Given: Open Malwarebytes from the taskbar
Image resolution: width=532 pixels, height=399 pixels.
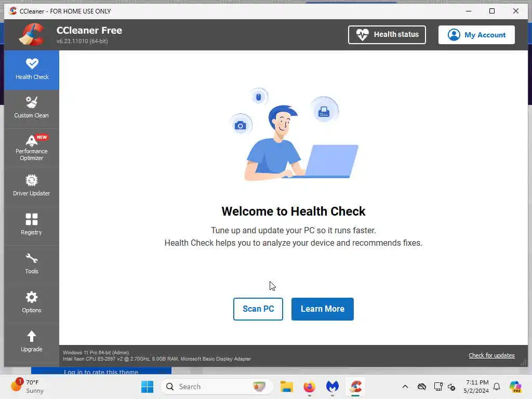Looking at the screenshot, I should (332, 387).
